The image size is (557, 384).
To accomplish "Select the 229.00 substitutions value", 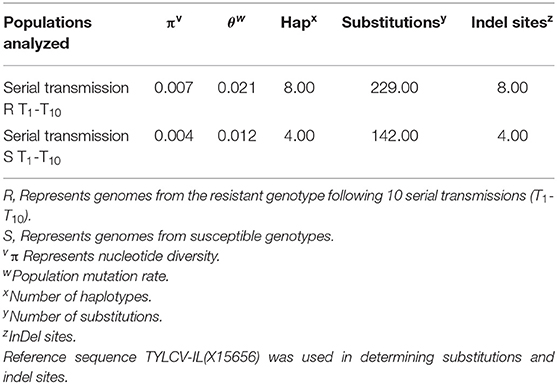I will point(394,88).
